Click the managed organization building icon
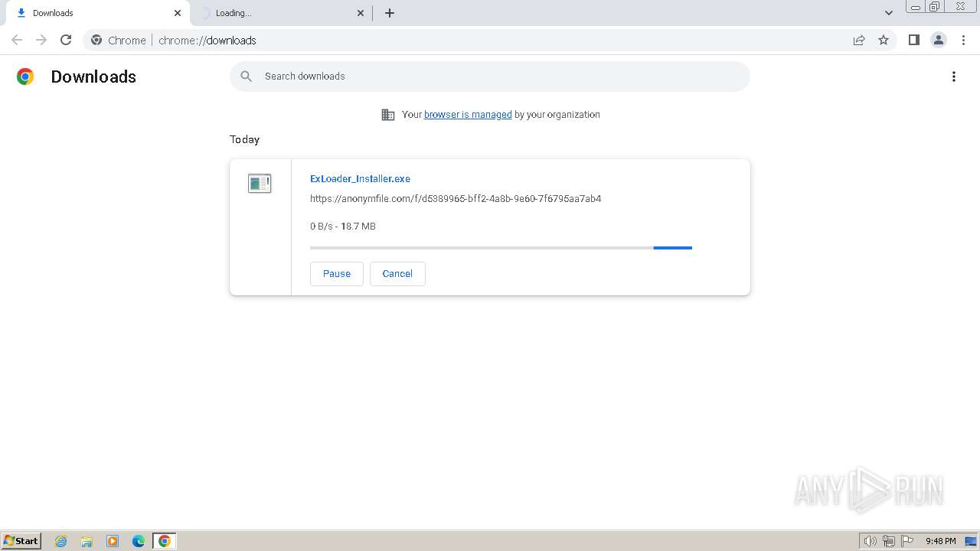980x551 pixels. [388, 115]
